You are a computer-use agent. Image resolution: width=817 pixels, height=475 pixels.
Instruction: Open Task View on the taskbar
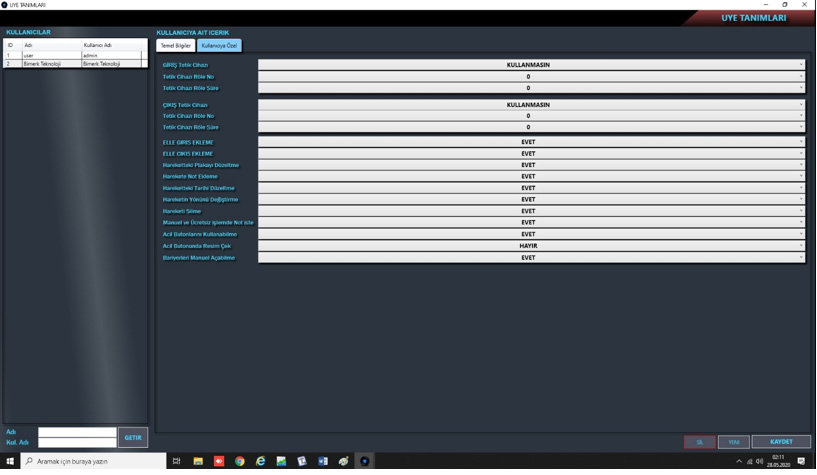tap(177, 461)
